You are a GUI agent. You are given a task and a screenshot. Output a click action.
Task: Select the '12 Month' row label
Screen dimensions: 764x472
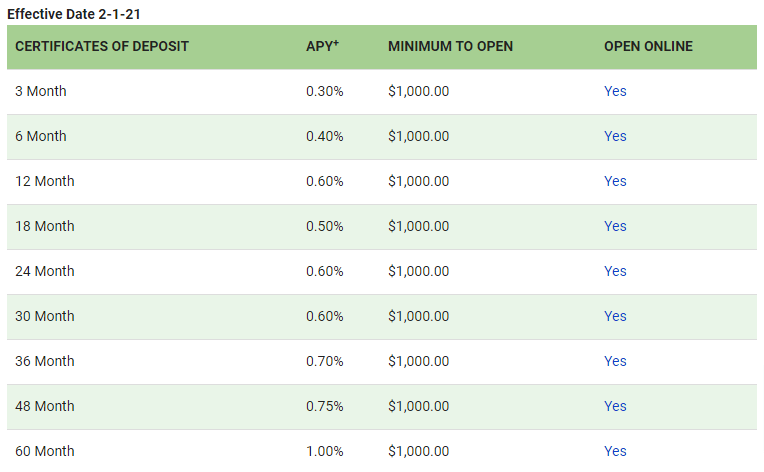click(x=44, y=181)
